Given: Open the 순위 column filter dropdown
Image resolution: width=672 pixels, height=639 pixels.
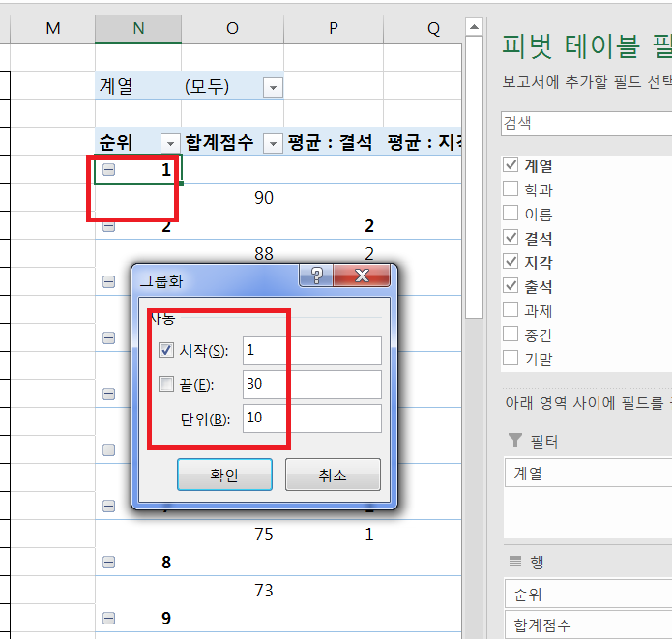Looking at the screenshot, I should [x=170, y=143].
